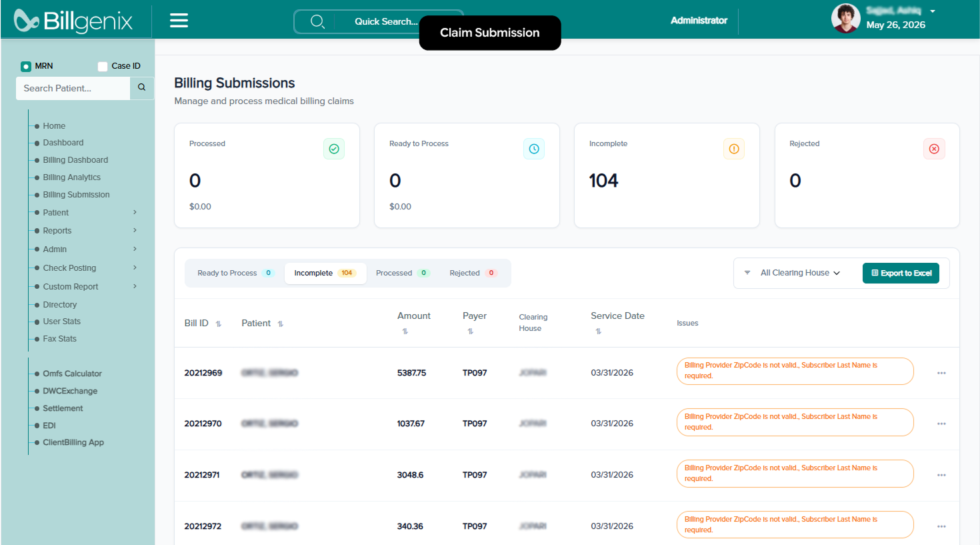Click the issues message for bill 20212970
Viewport: 980px width, 545px height.
point(795,422)
